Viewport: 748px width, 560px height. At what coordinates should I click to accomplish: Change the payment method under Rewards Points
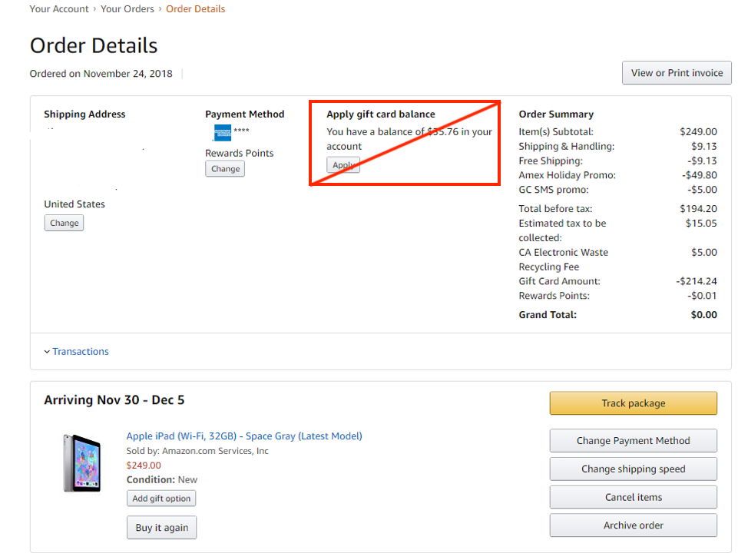[x=225, y=169]
